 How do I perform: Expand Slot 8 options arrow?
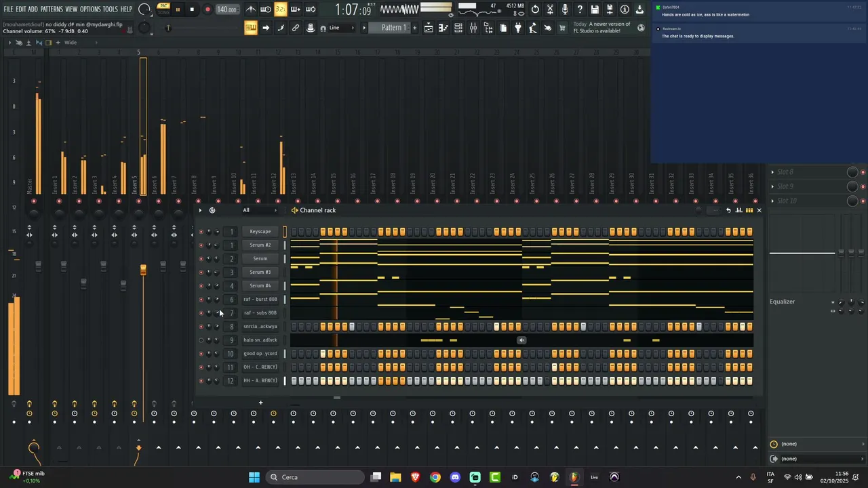tap(772, 172)
